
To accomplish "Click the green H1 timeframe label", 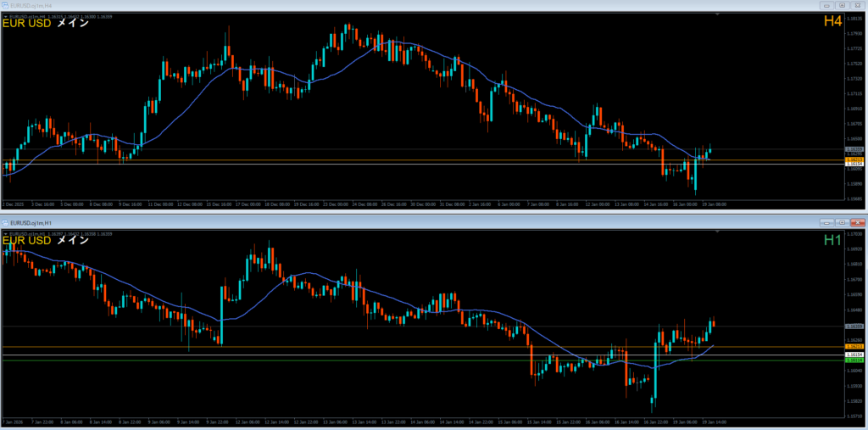I will click(832, 240).
